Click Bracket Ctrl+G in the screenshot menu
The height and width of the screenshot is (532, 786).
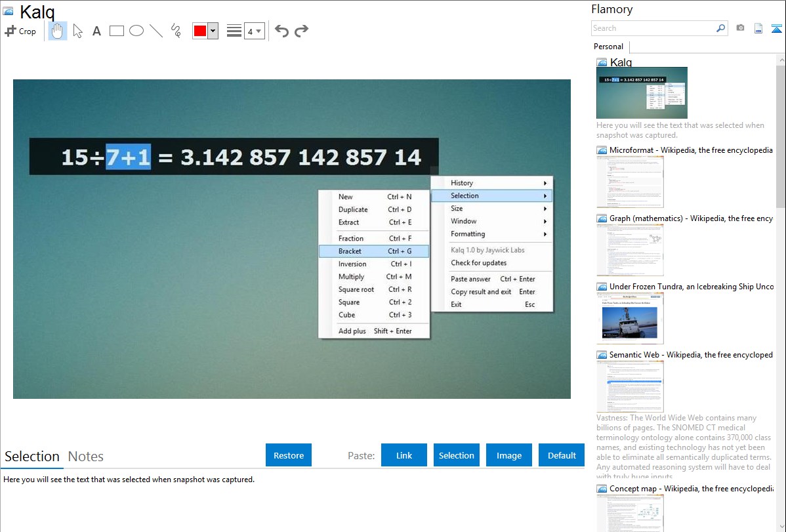[x=374, y=251]
